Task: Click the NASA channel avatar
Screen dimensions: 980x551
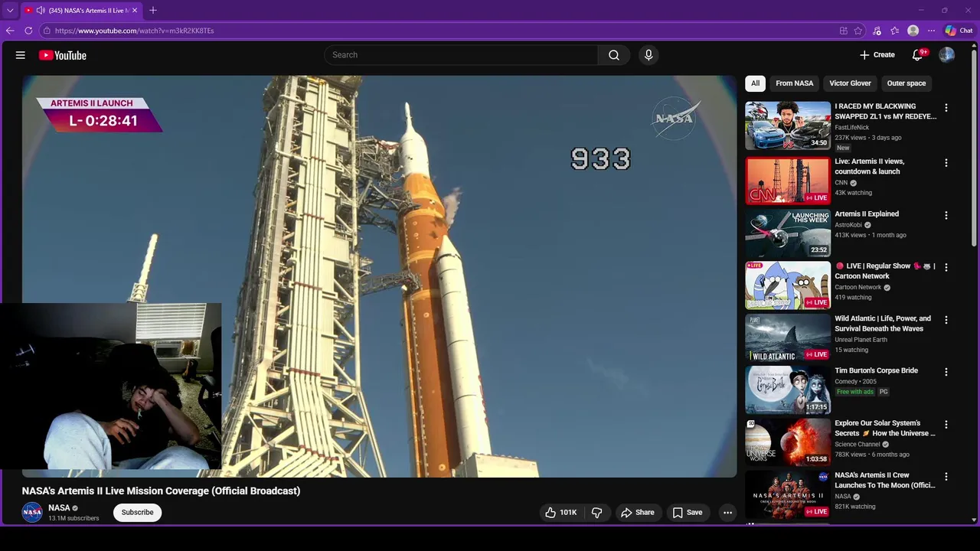Action: point(32,512)
